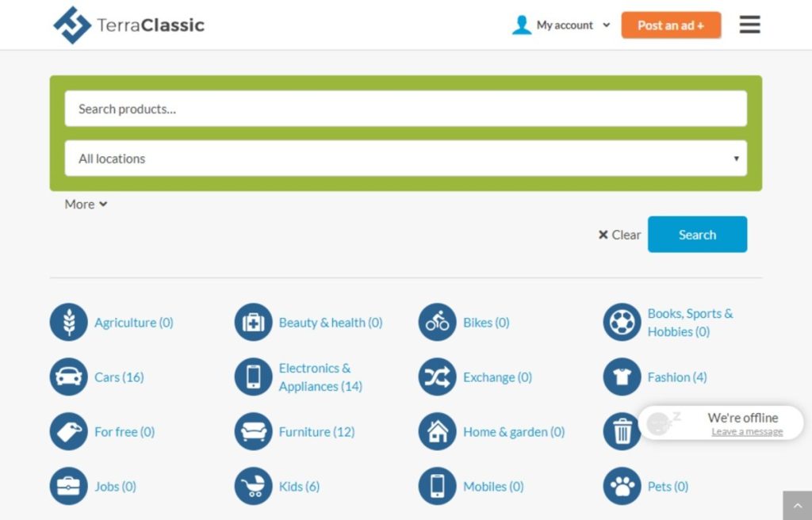812x520 pixels.
Task: Click the TerraClassic logo
Action: pos(127,25)
